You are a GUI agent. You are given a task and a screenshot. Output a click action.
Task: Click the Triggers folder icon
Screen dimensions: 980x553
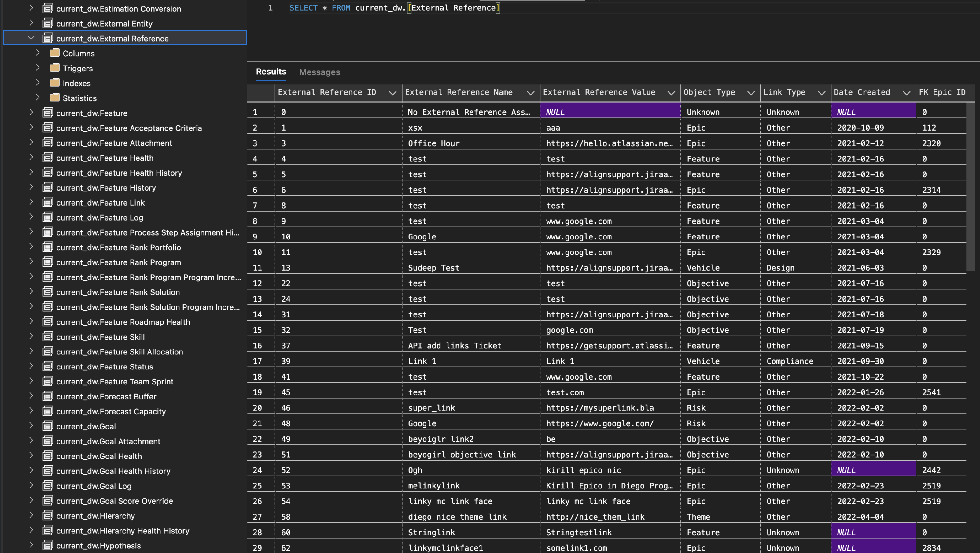click(x=55, y=68)
